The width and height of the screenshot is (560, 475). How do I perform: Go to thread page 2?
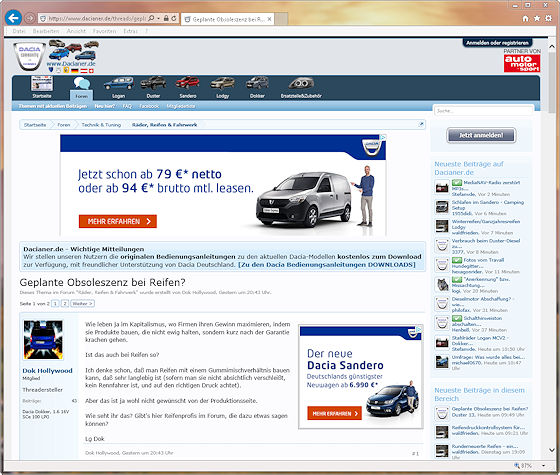65,303
